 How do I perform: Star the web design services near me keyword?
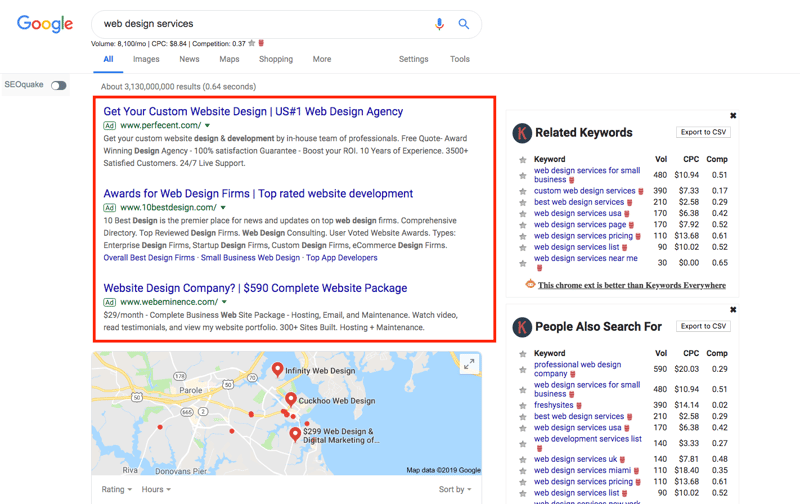tap(522, 263)
